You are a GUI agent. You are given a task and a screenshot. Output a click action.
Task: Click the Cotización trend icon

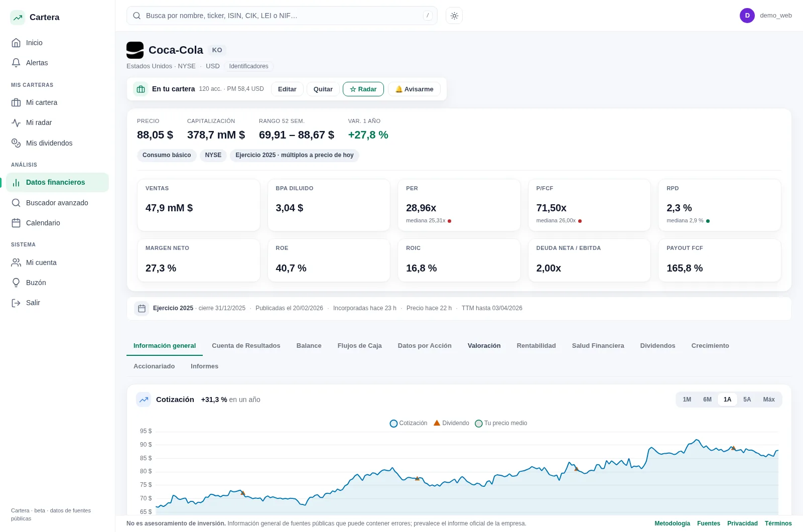[144, 400]
